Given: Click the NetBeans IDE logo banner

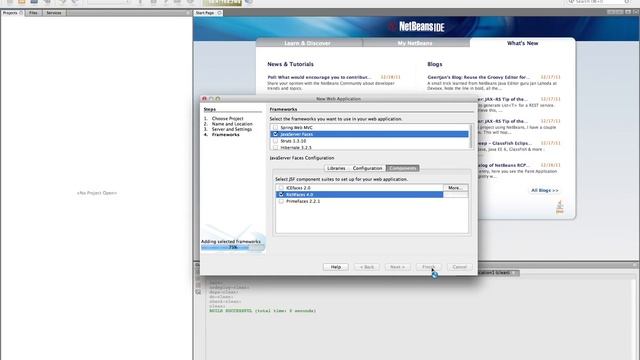Looking at the screenshot, I should click(417, 27).
